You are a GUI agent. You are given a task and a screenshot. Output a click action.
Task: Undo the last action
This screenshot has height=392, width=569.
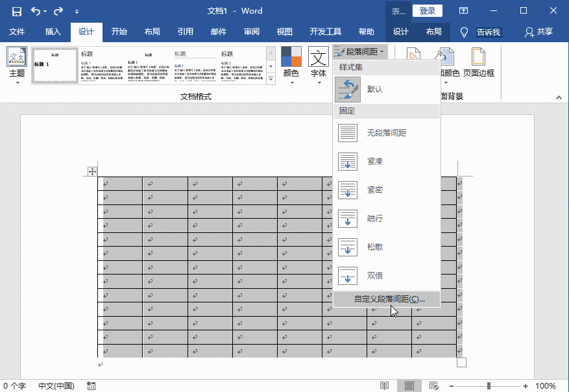36,10
